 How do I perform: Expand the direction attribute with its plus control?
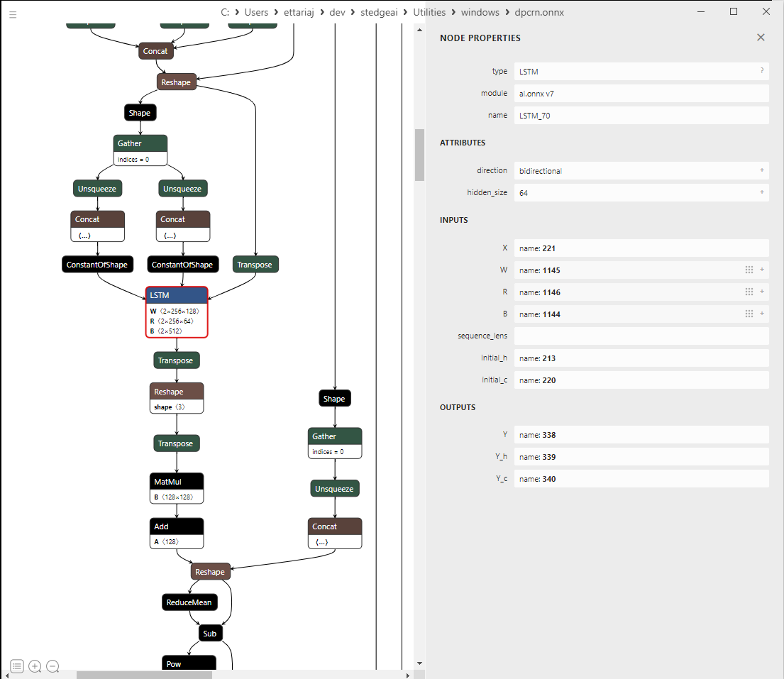click(761, 170)
